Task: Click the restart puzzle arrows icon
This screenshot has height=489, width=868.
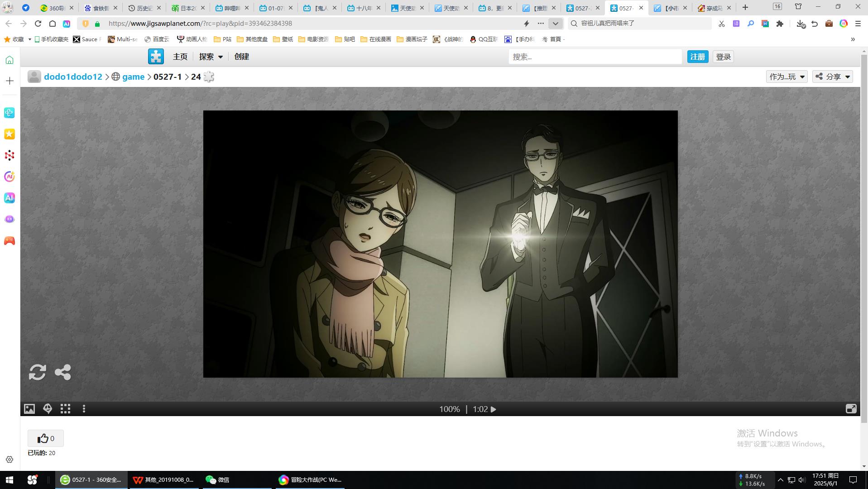Action: click(37, 372)
